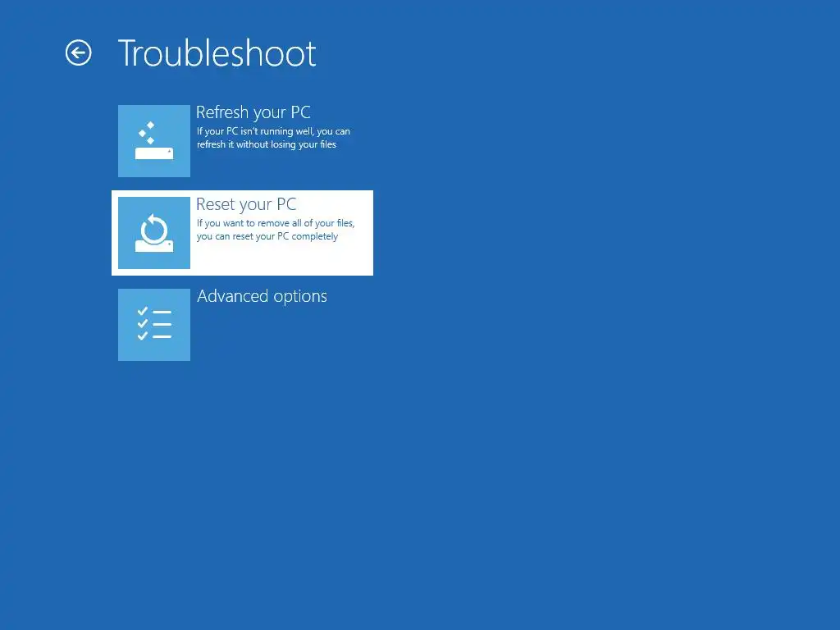Click the Refresh your PC drive icon
Screen dimensions: 840x630
(153, 141)
